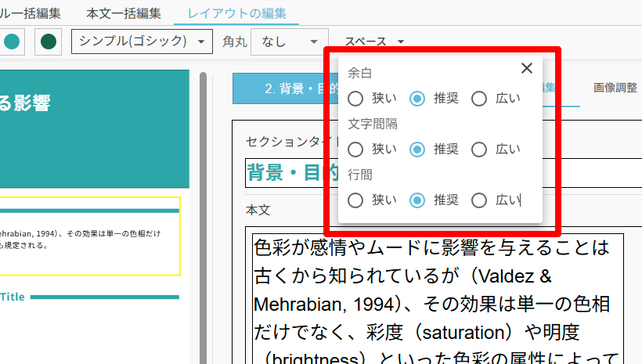Select 広い for 文字間隔
This screenshot has height=364, width=642.
coord(480,150)
